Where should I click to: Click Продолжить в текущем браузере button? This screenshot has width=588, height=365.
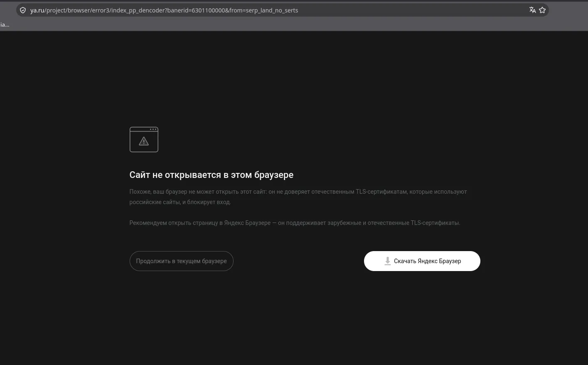pyautogui.click(x=181, y=261)
